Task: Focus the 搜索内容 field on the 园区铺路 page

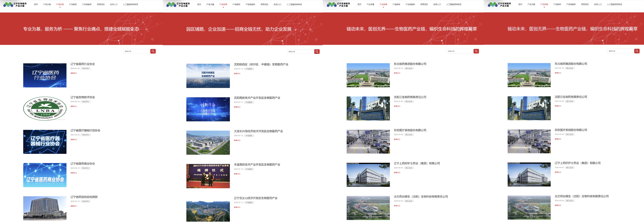Action: 300,51
